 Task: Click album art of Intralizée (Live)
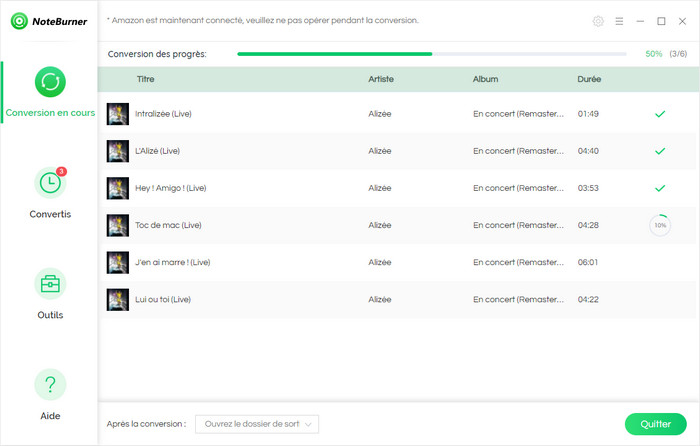pos(118,114)
